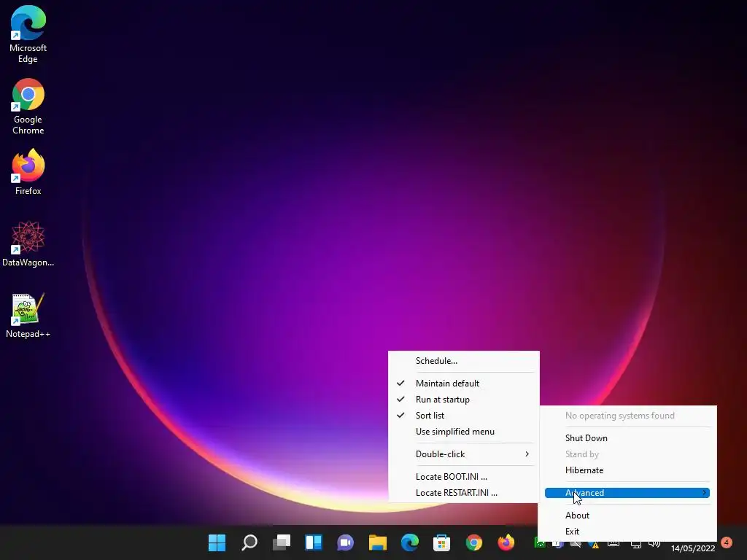Select Hibernate from the tray menu

tap(627, 470)
